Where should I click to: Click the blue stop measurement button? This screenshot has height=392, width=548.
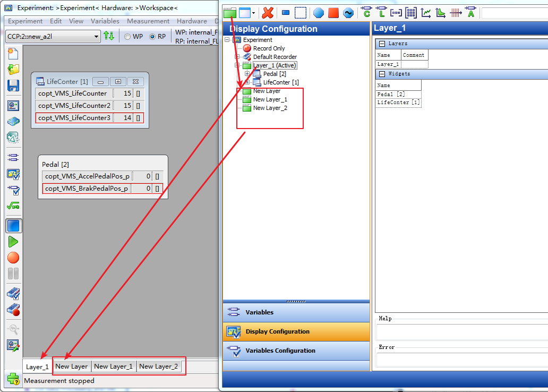point(13,226)
